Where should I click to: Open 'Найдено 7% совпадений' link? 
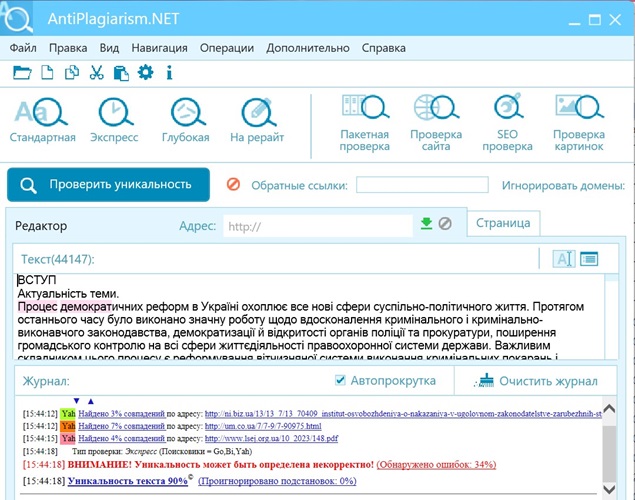click(x=121, y=426)
